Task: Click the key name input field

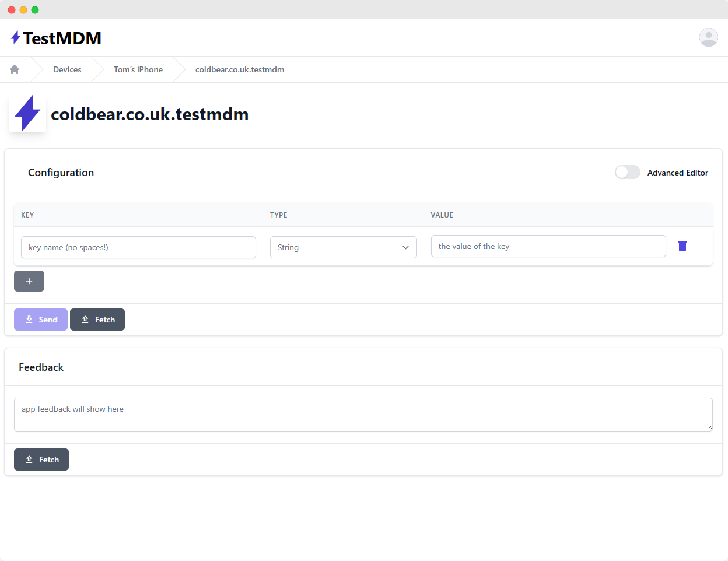Action: pyautogui.click(x=138, y=247)
